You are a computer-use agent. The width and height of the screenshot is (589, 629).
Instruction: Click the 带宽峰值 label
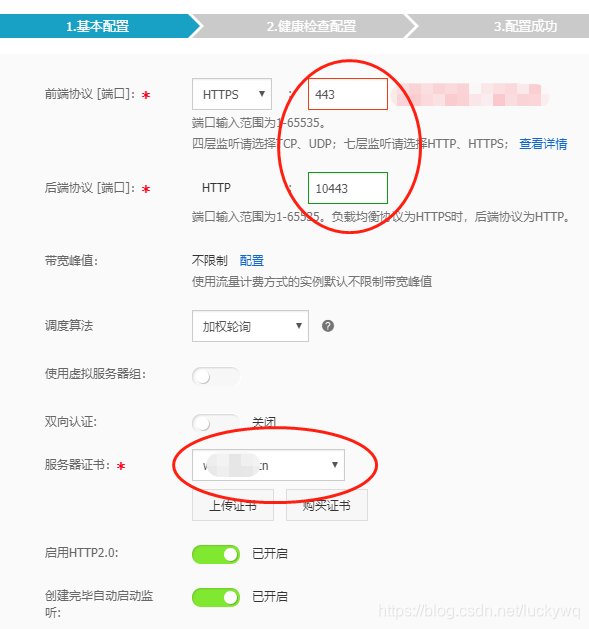(71, 261)
